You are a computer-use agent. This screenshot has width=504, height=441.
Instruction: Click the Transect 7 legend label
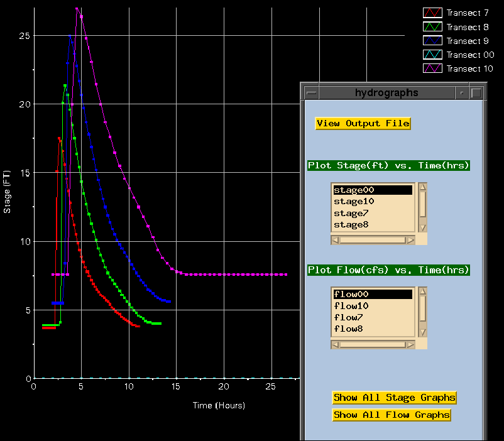[x=468, y=13]
